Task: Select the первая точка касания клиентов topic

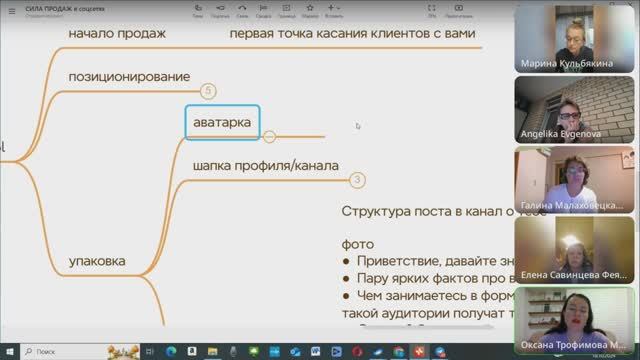Action: (x=352, y=33)
